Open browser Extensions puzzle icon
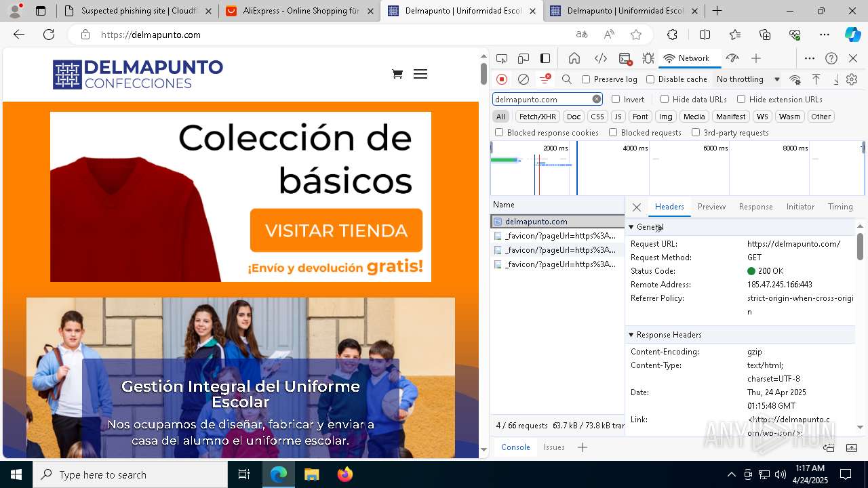868x488 pixels. coord(672,35)
